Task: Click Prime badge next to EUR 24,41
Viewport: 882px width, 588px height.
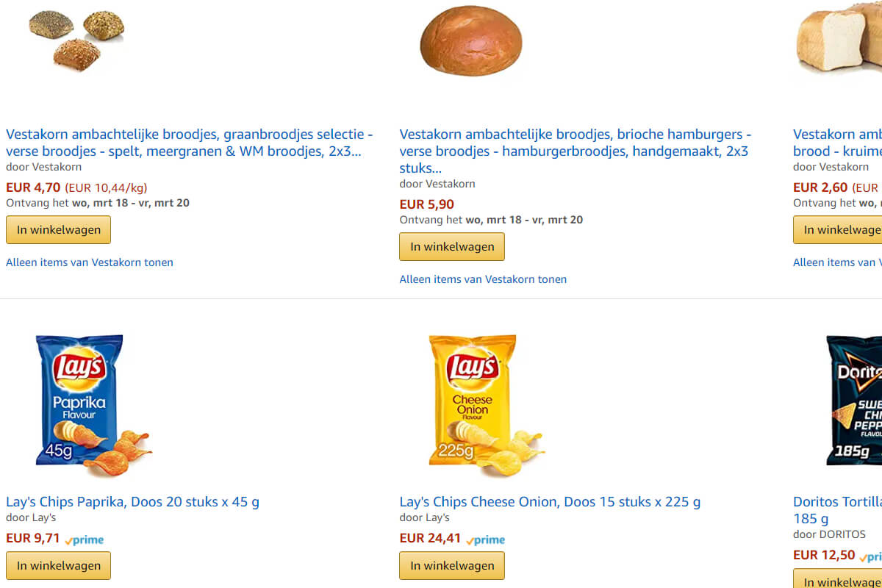Action: point(486,539)
